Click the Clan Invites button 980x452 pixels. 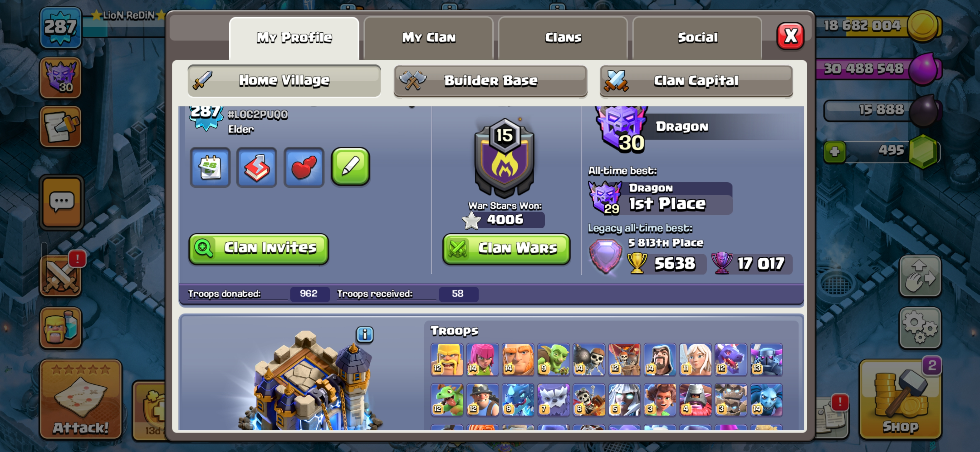click(259, 248)
